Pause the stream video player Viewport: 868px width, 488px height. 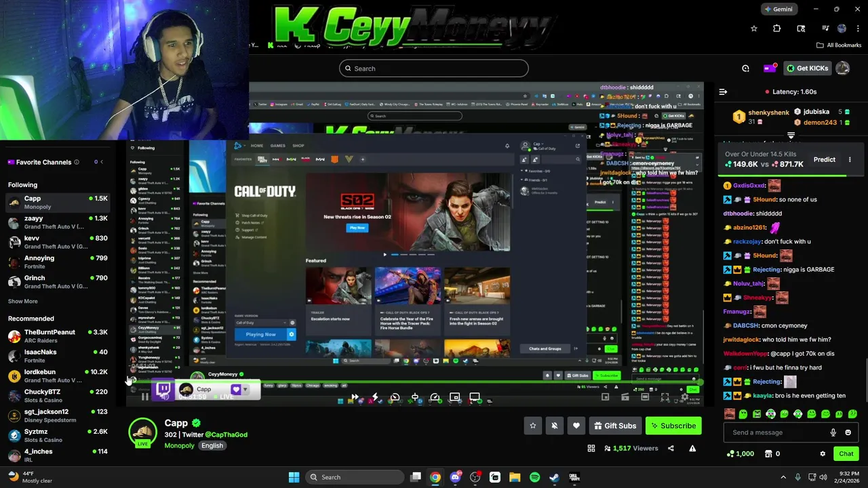[144, 397]
